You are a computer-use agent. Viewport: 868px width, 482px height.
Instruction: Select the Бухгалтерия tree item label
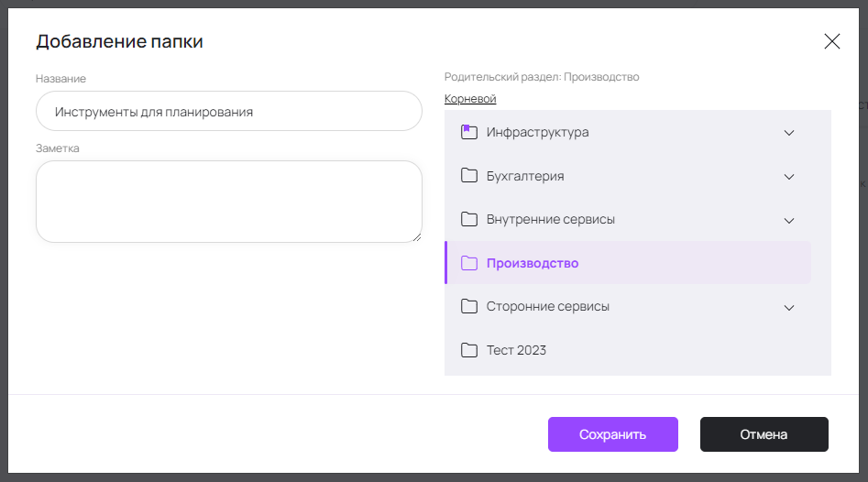[525, 176]
